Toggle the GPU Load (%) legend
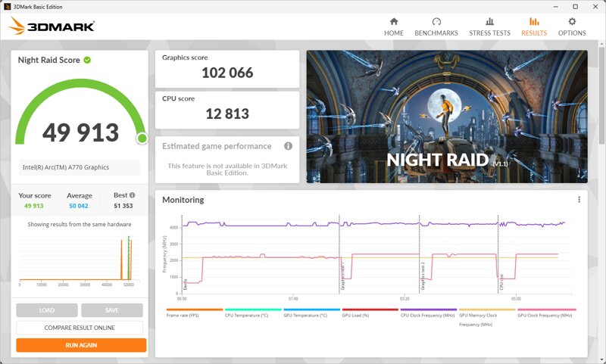 (x=370, y=313)
